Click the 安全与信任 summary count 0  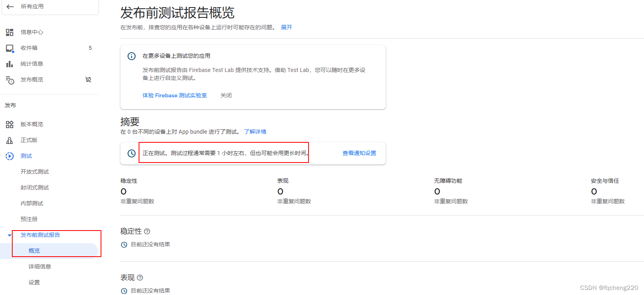point(594,191)
